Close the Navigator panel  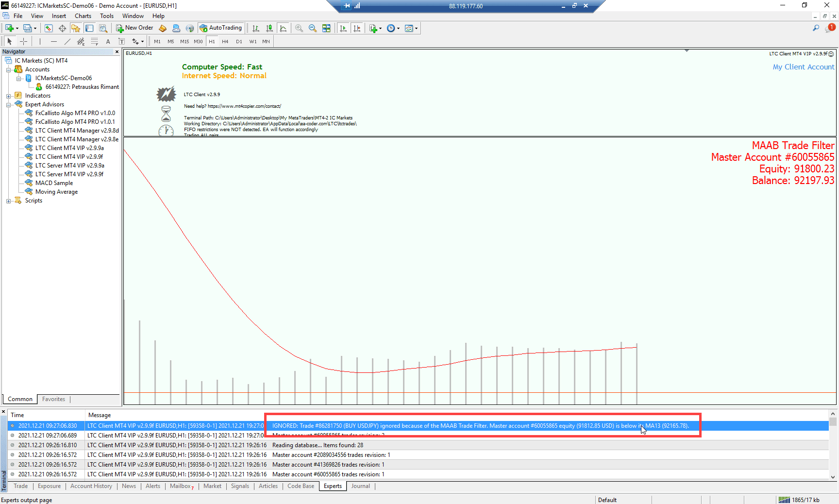click(x=117, y=51)
